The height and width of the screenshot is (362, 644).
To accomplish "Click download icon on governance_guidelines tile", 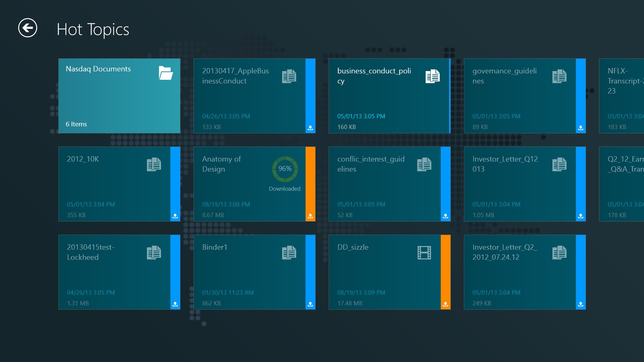I will click(581, 128).
